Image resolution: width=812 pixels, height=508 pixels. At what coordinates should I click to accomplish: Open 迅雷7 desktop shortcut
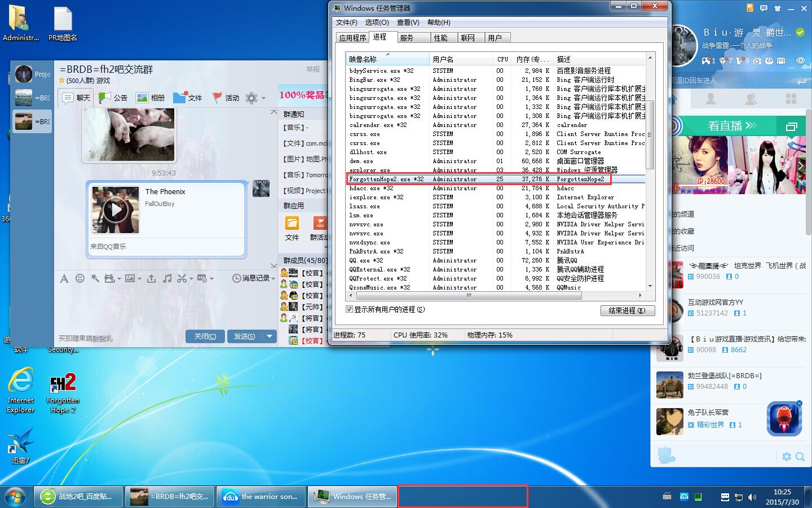click(x=20, y=446)
